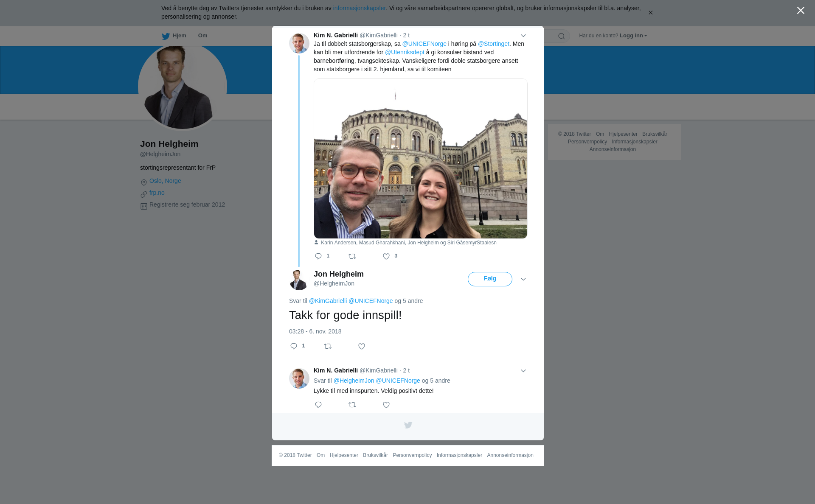The width and height of the screenshot is (815, 504).
Task: Open '2 t' timestamp on Kim's bottom reply
Action: (x=406, y=370)
